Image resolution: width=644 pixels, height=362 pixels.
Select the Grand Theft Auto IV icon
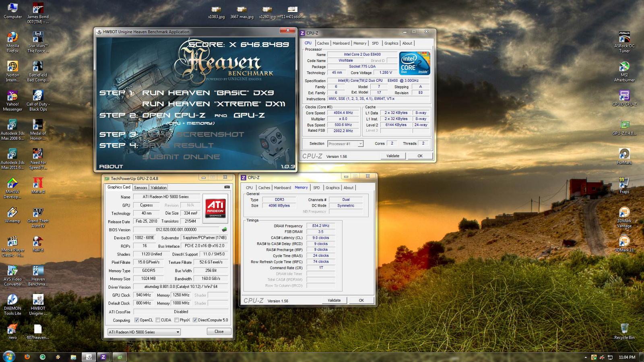38,217
